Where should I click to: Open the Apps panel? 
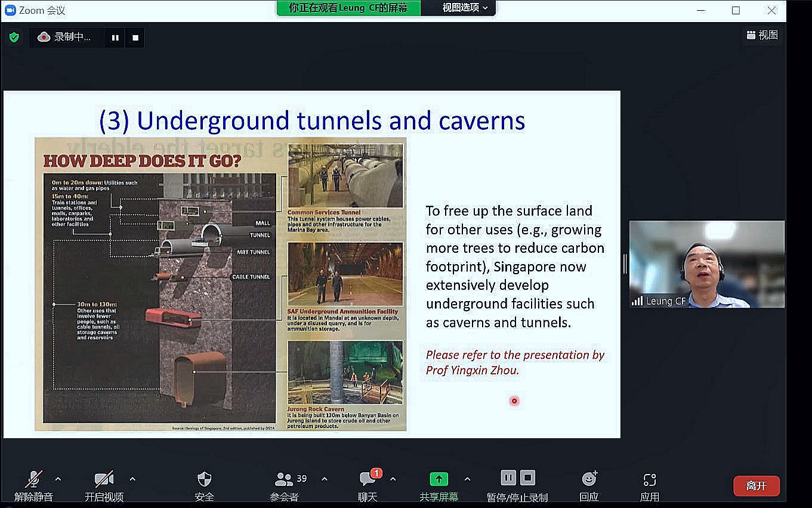[650, 479]
